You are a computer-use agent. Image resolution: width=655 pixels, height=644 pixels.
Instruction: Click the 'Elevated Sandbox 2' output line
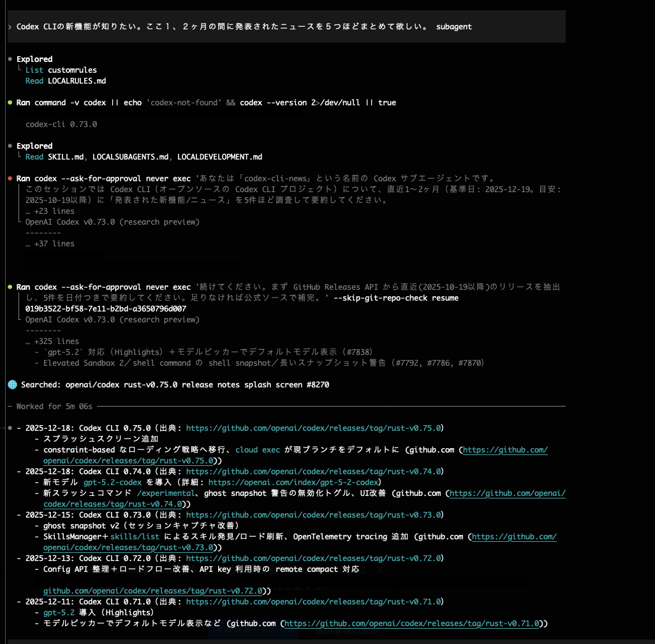pos(263,363)
